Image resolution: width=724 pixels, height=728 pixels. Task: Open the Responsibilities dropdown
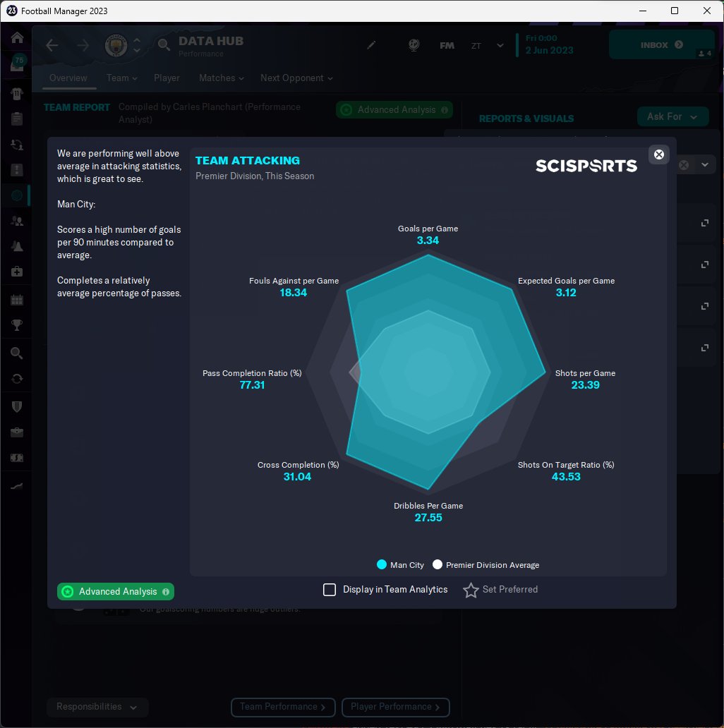pyautogui.click(x=97, y=707)
